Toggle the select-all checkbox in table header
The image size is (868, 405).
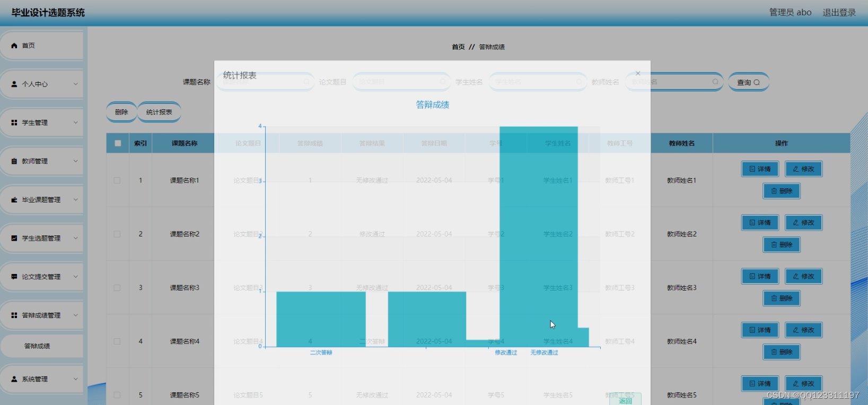pos(118,143)
